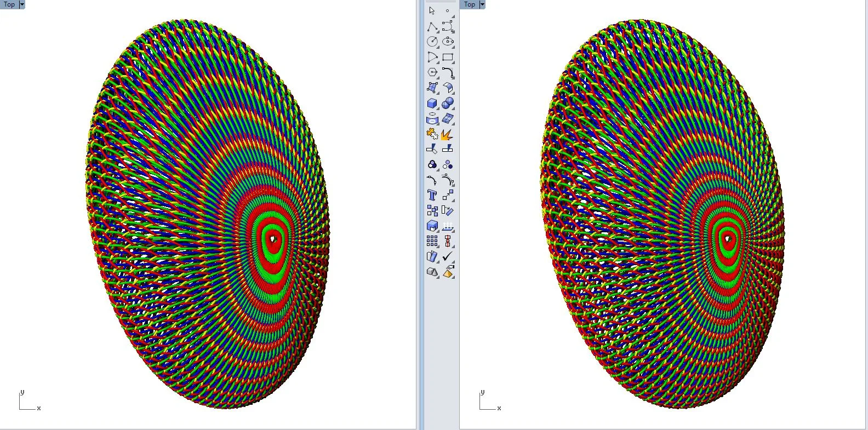The image size is (868, 430).
Task: Click the Explode icon
Action: pos(448,134)
